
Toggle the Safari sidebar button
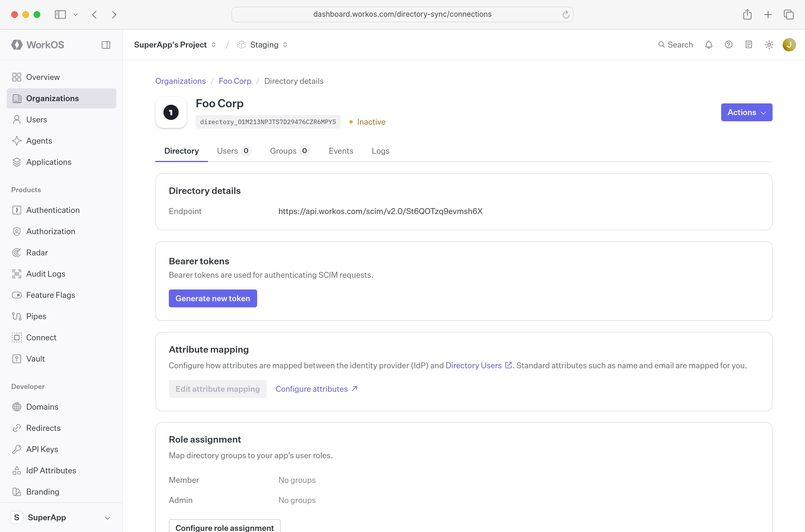coord(60,15)
